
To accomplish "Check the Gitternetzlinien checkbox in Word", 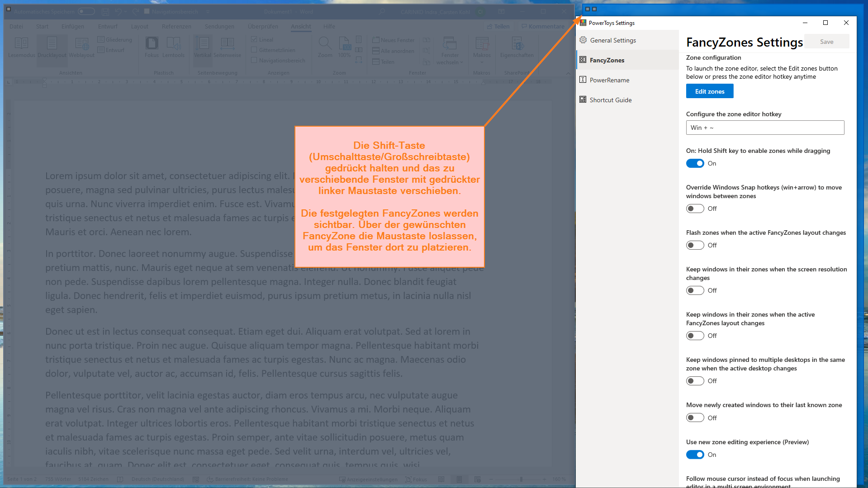I will click(254, 50).
